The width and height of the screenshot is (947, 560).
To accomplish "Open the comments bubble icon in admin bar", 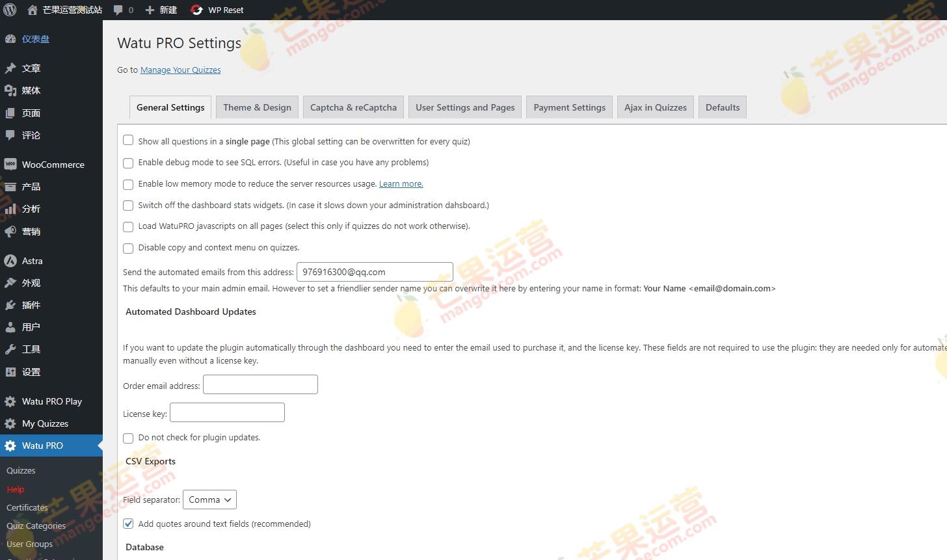I will coord(118,10).
